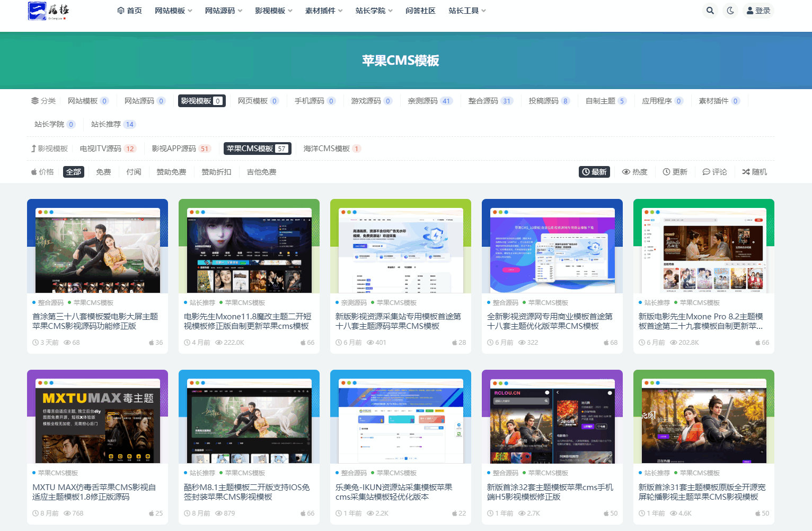812x531 pixels.
Task: Toggle dark mode with the moon icon
Action: tap(730, 10)
